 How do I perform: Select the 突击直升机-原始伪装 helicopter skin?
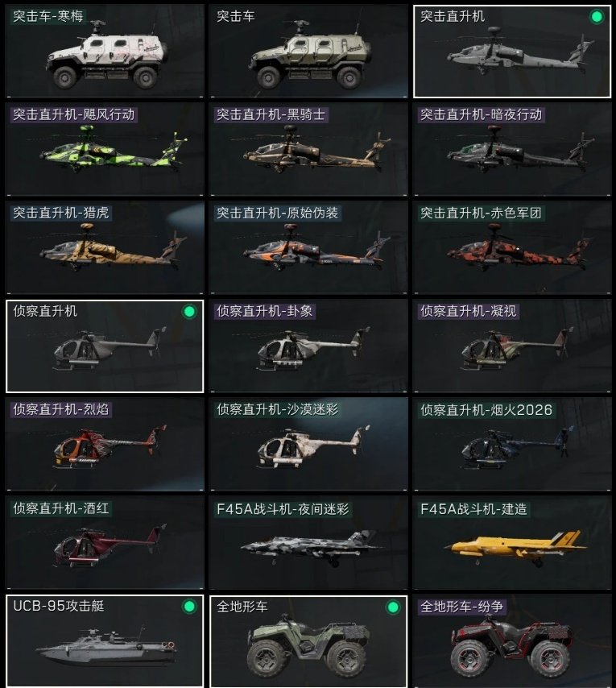tap(308, 247)
